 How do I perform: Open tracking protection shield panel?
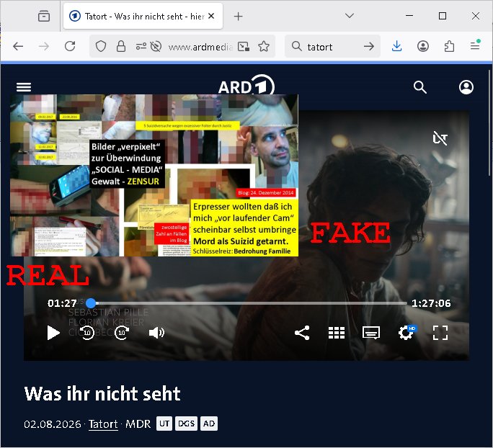101,47
